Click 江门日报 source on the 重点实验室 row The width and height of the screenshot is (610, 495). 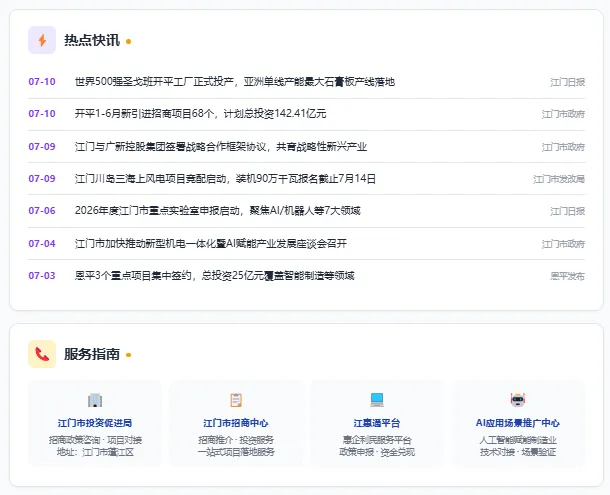(568, 211)
